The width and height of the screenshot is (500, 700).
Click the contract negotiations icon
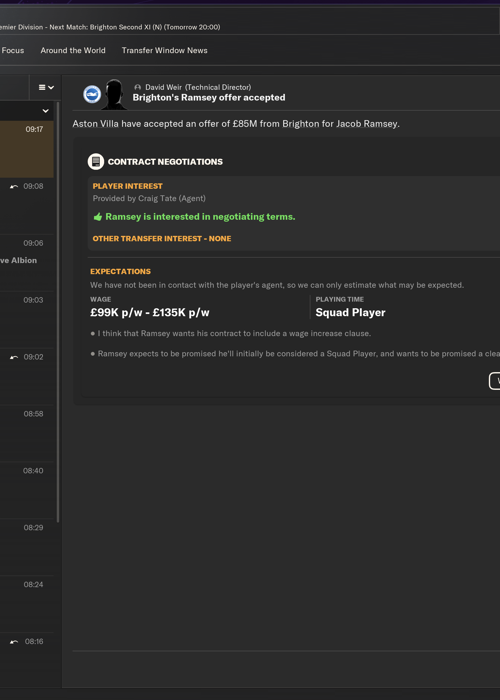[x=96, y=162]
